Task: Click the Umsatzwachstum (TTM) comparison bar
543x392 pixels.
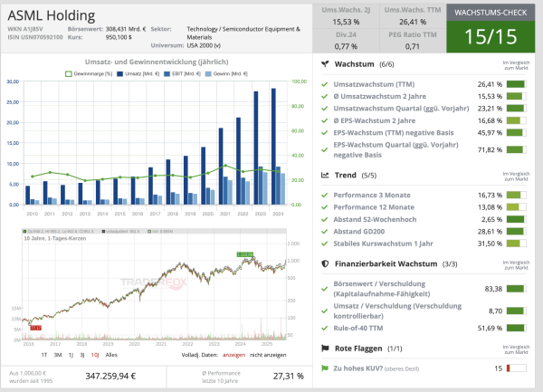Action: tap(516, 83)
